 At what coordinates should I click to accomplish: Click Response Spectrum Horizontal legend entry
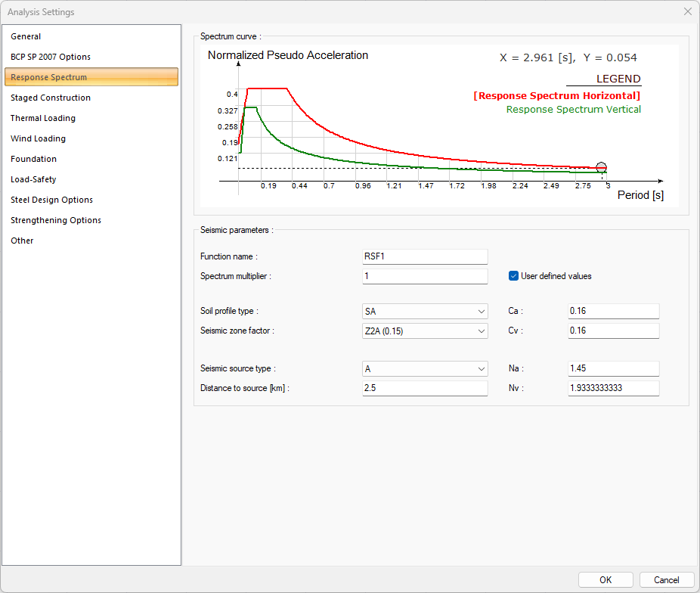pos(557,96)
